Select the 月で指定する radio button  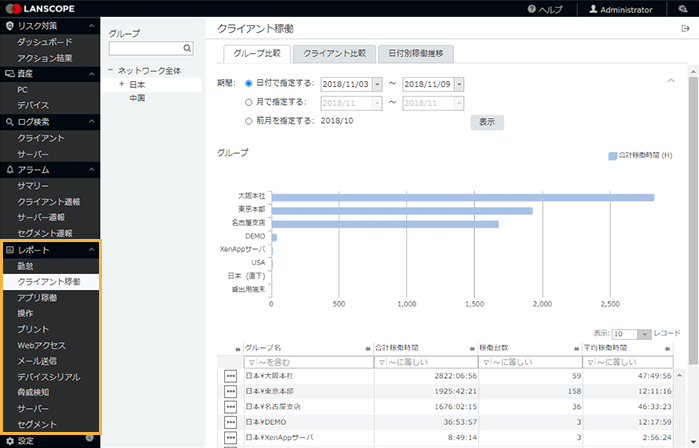click(249, 102)
